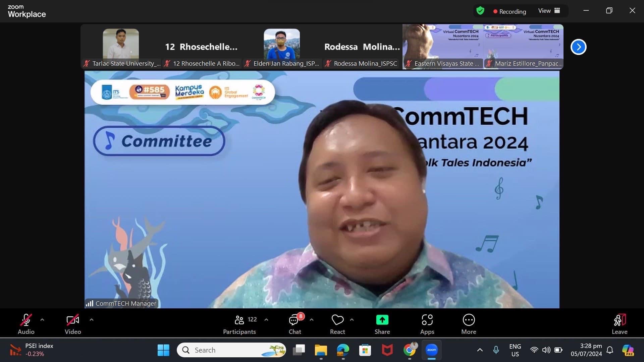
Task: Open Zoom from the Windows taskbar
Action: click(x=431, y=350)
